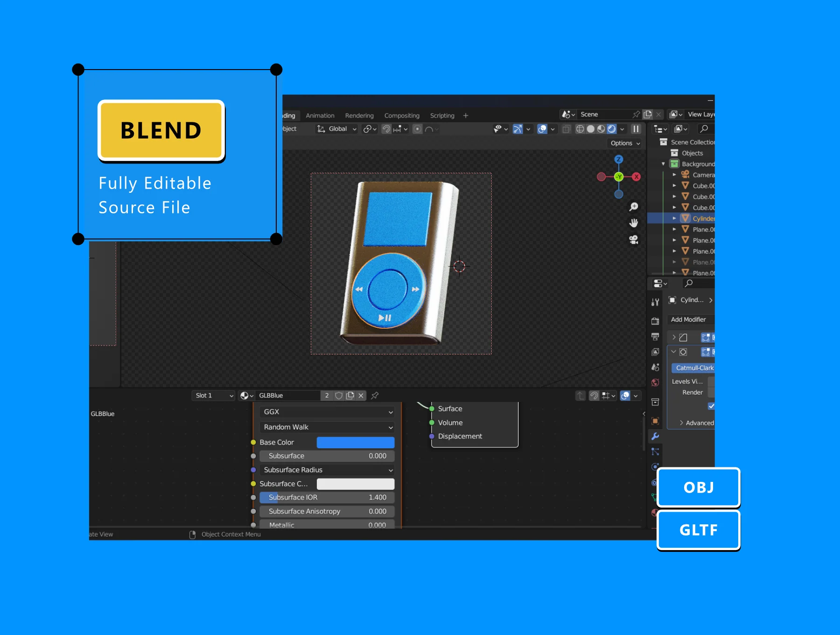Open the Tool properties tab icon

click(655, 302)
